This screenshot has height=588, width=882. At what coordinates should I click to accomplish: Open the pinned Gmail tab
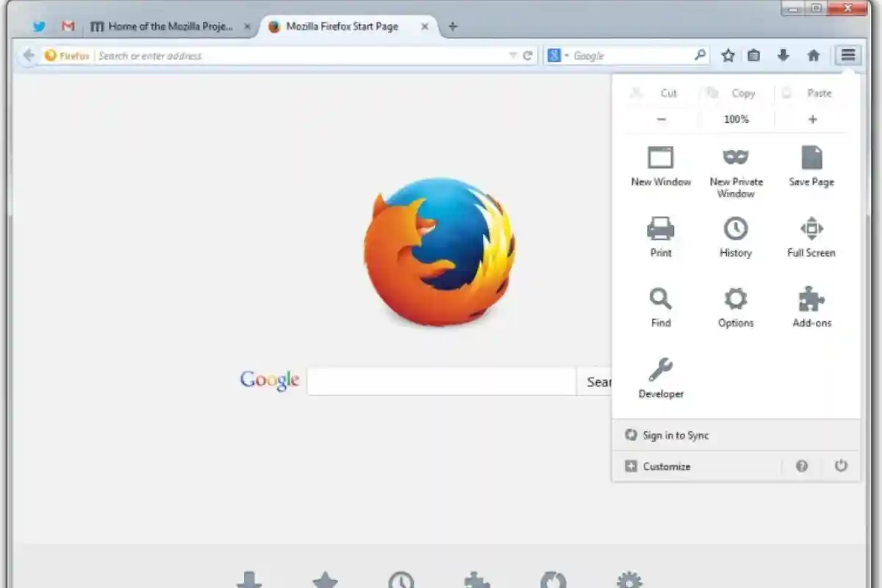click(x=68, y=26)
